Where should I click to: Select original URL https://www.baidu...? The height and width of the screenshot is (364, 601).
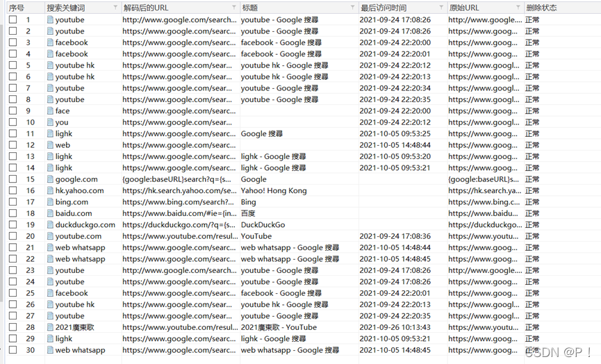coord(483,213)
